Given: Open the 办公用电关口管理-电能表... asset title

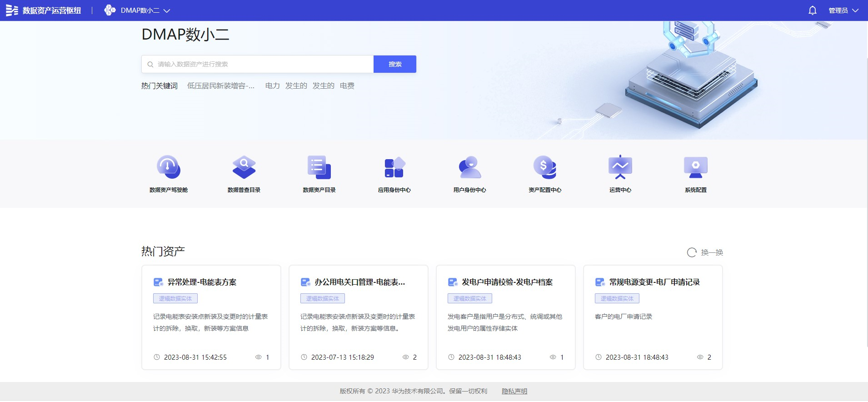Looking at the screenshot, I should point(360,282).
